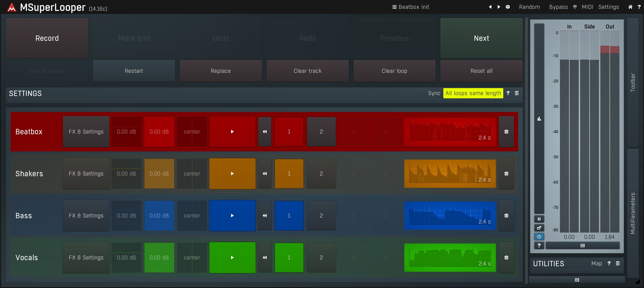Image resolution: width=644 pixels, height=288 pixels.
Task: Pause the level meter
Action: [539, 219]
